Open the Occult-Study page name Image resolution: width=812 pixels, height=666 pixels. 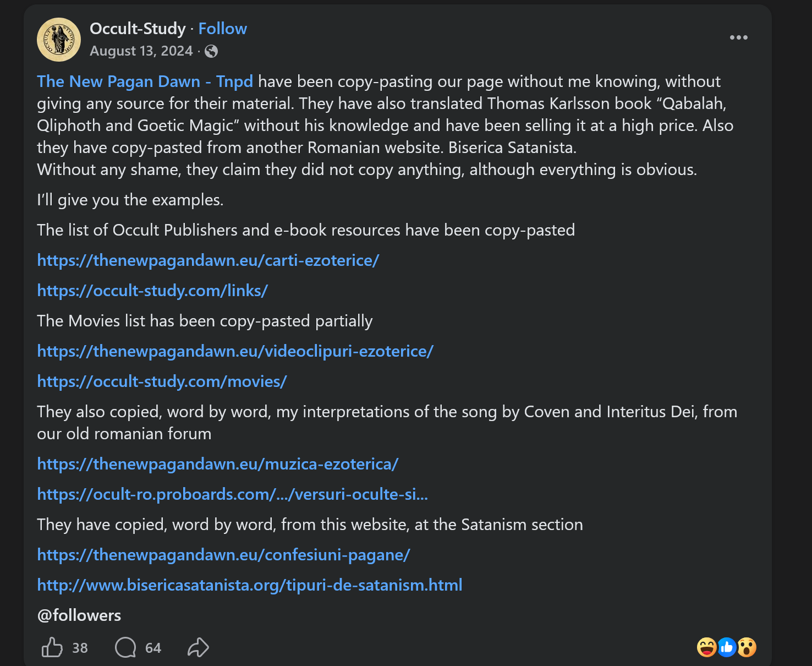(x=138, y=29)
